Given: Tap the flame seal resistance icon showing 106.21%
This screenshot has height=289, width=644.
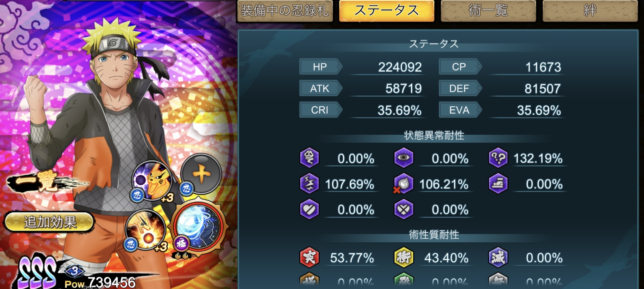Looking at the screenshot, I should tap(403, 183).
